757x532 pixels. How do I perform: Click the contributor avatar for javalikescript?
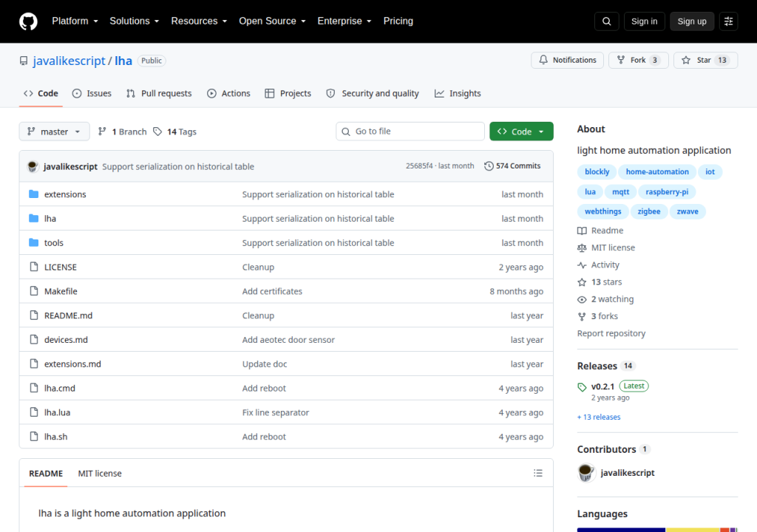(x=586, y=473)
